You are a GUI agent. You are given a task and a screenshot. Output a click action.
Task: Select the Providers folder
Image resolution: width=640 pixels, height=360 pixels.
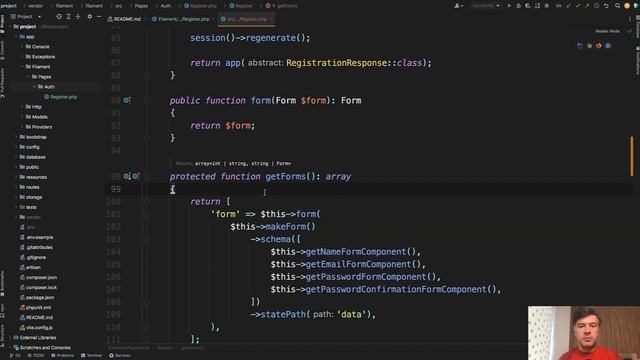click(x=39, y=127)
